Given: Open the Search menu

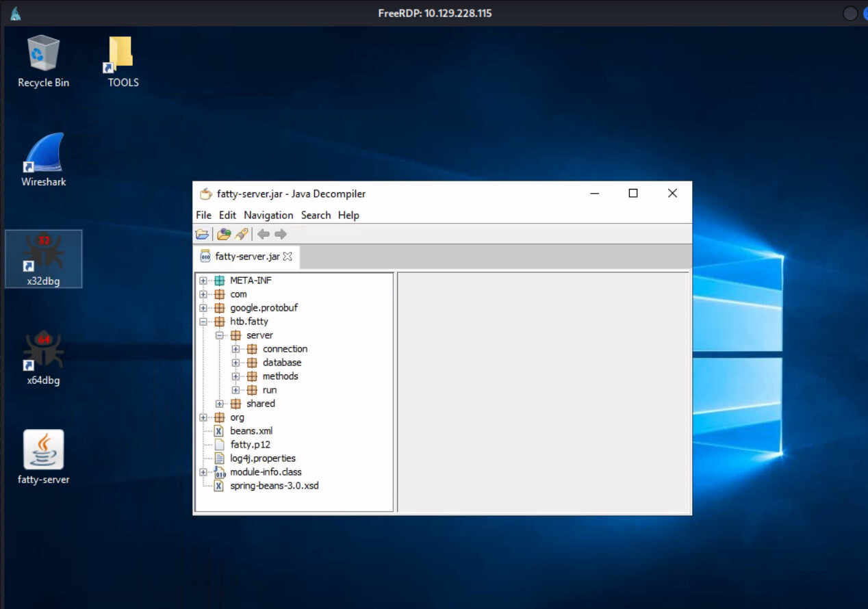Looking at the screenshot, I should click(316, 215).
